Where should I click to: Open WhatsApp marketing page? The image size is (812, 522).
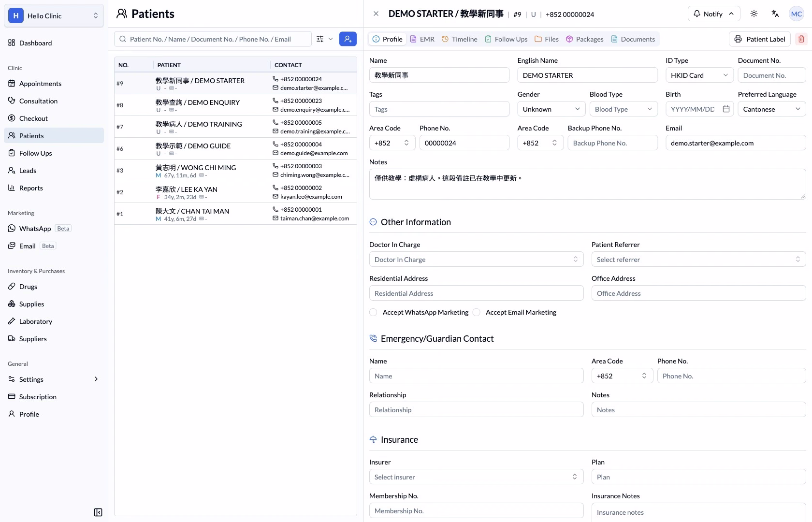[54, 229]
